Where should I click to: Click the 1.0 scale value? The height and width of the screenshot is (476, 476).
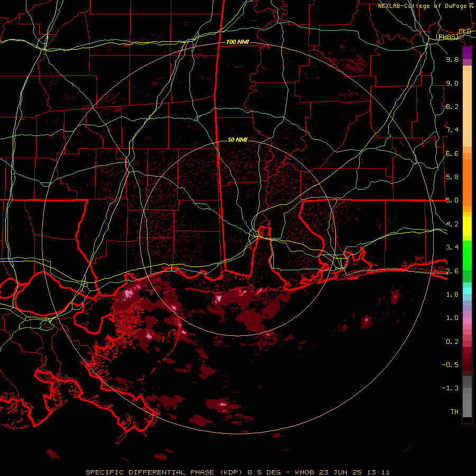[x=452, y=318]
